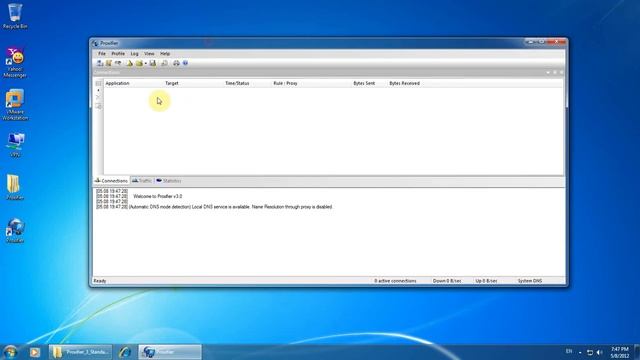This screenshot has width=640, height=360.
Task: Click the Proxifier taskbar button
Action: 170,352
